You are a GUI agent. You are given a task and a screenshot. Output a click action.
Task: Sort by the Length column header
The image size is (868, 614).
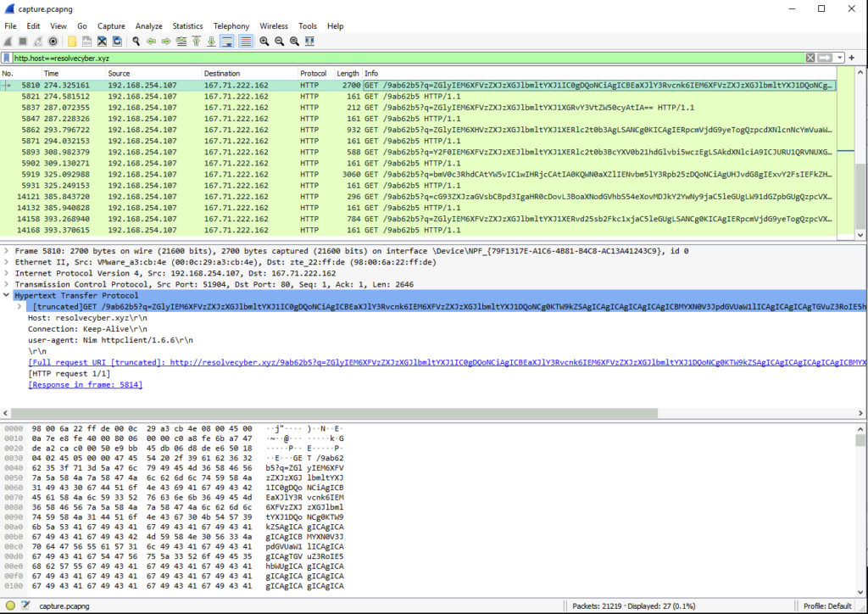[x=348, y=73]
